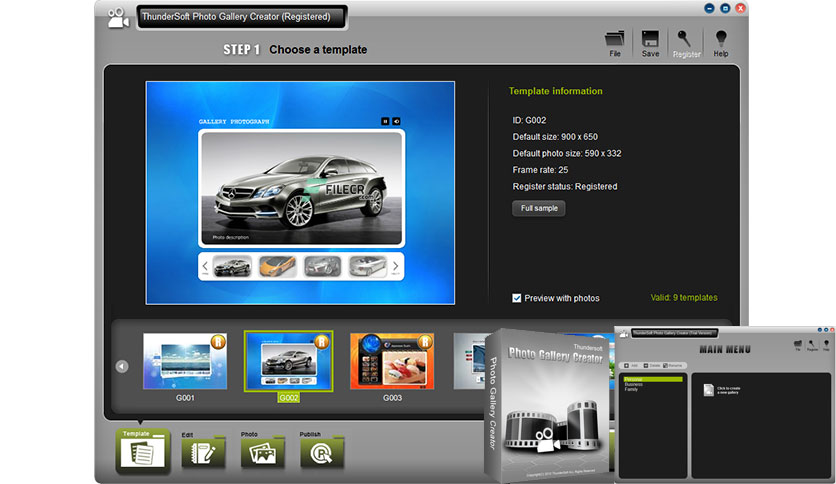Select the G002 car template thumbnail
The height and width of the screenshot is (484, 836).
(x=288, y=361)
